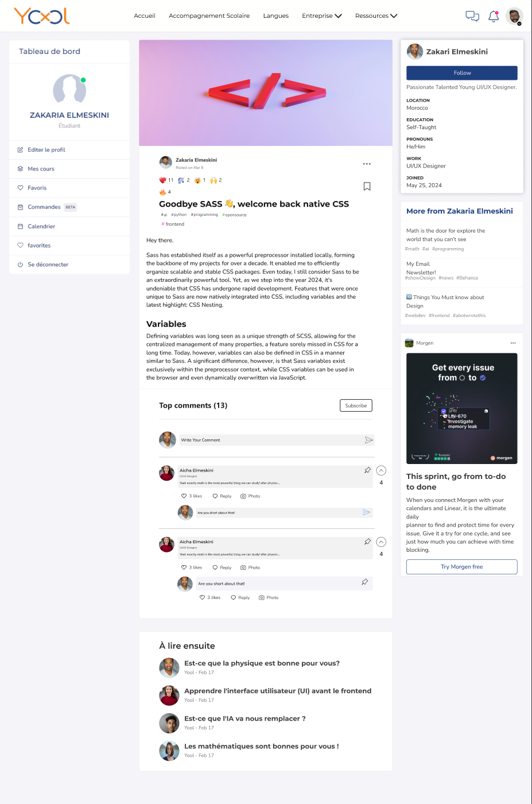Follow Zakari Elmeskini
Screen dimensions: 532x804
point(462,73)
